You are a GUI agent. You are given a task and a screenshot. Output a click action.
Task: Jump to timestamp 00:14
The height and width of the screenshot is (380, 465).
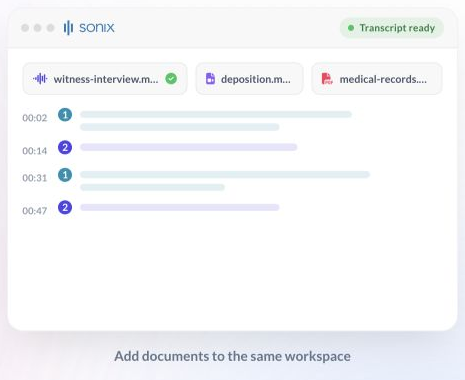(x=35, y=151)
